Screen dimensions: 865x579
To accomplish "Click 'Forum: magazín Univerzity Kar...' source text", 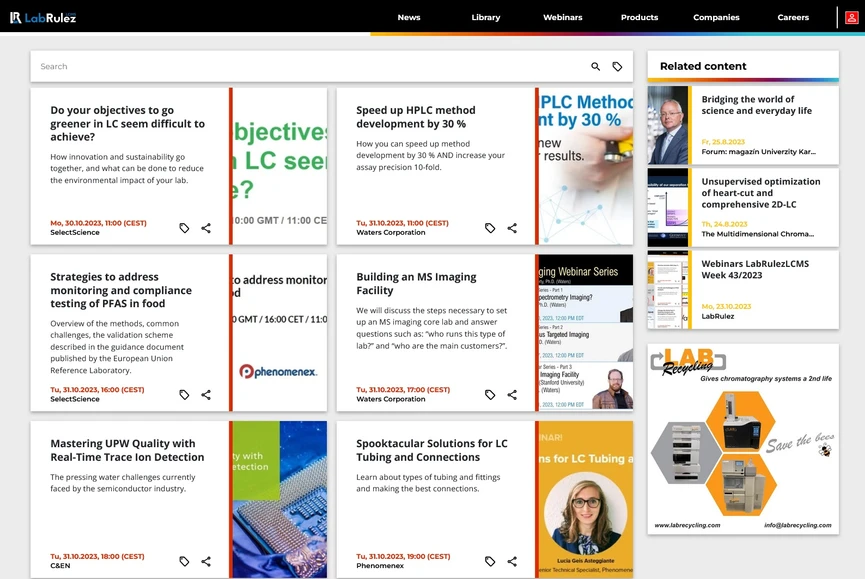I will (758, 152).
